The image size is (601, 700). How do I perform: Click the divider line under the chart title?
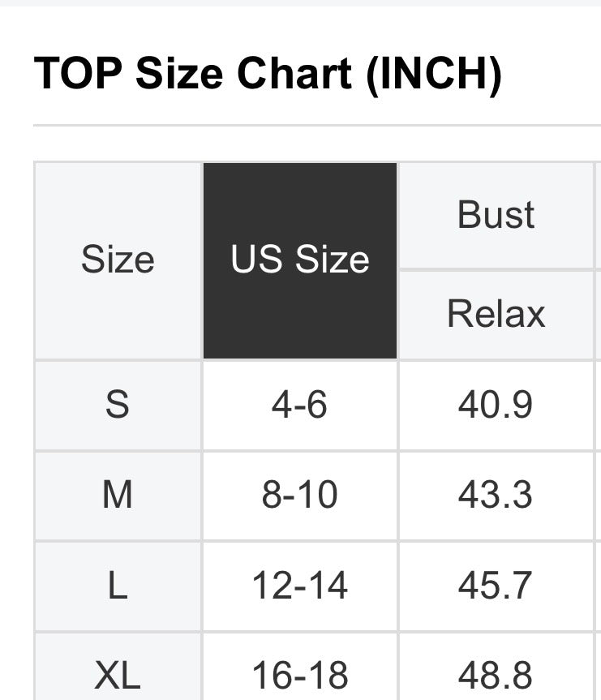316,126
